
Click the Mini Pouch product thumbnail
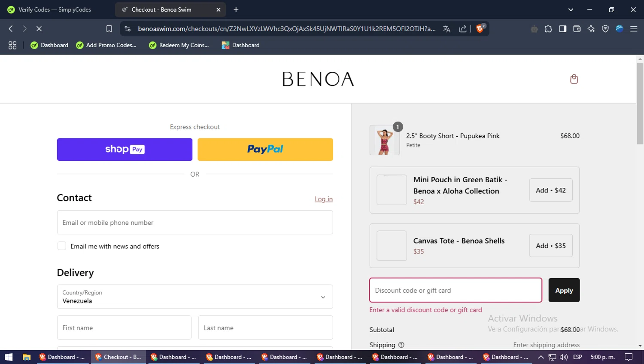(x=392, y=190)
